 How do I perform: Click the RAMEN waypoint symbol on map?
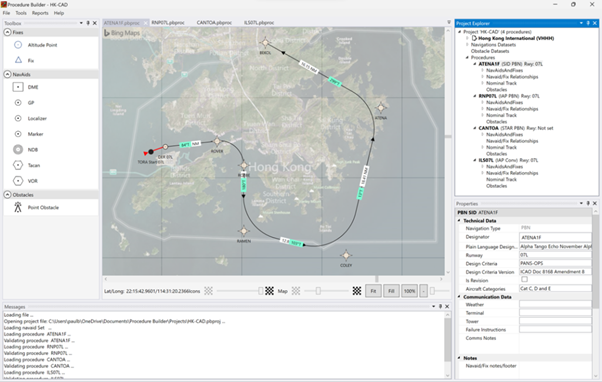click(243, 231)
